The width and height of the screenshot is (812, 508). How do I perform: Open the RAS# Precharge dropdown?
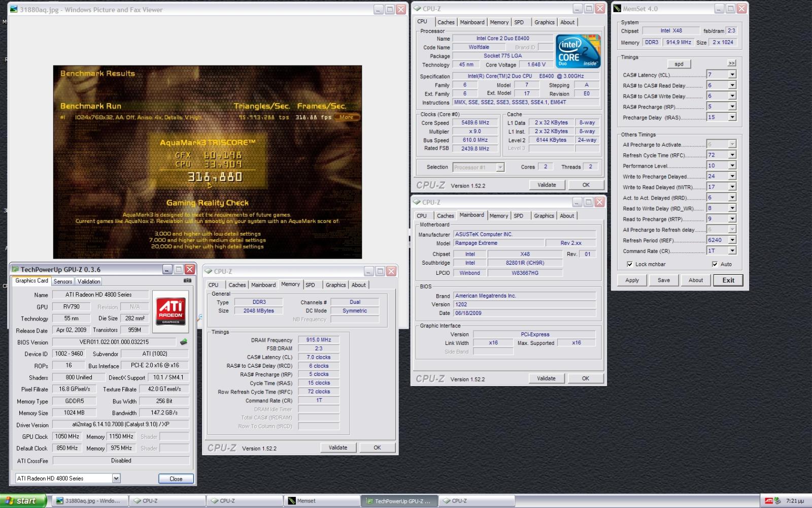coord(732,107)
